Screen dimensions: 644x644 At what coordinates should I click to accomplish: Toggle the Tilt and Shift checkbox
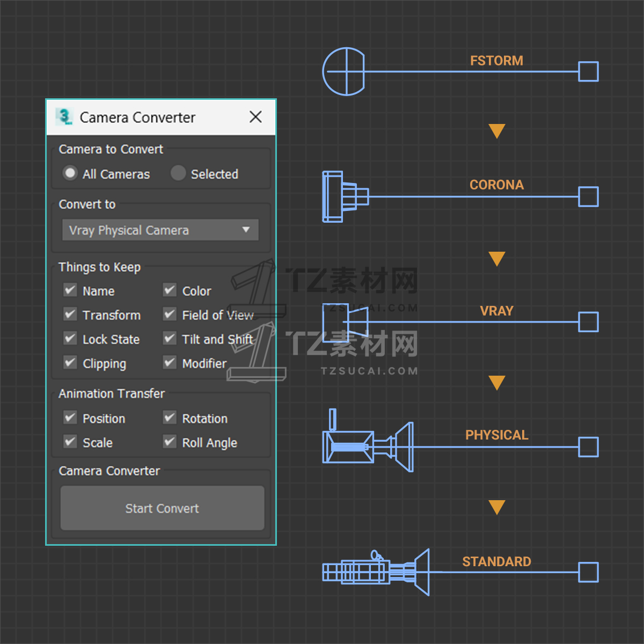click(170, 339)
